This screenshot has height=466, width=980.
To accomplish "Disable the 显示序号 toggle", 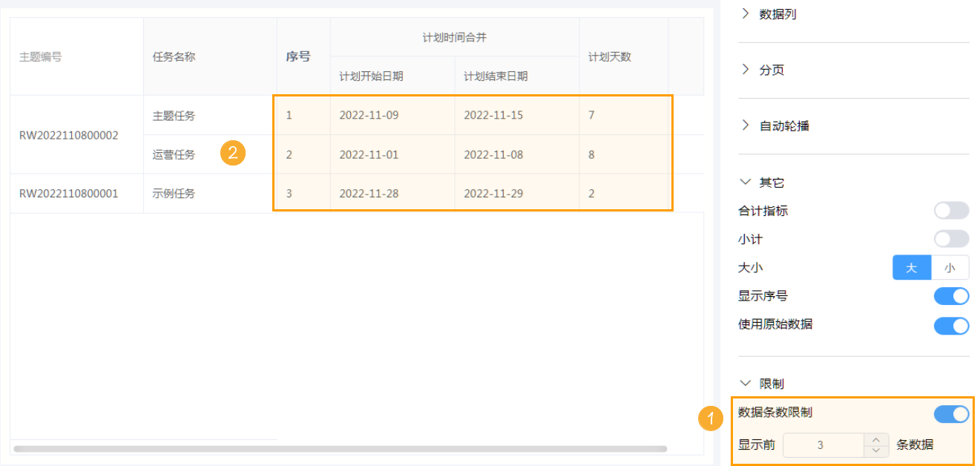I will tap(950, 295).
